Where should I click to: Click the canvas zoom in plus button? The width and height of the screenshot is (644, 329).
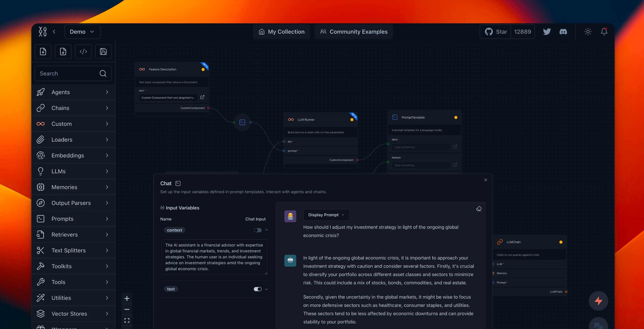click(x=127, y=299)
